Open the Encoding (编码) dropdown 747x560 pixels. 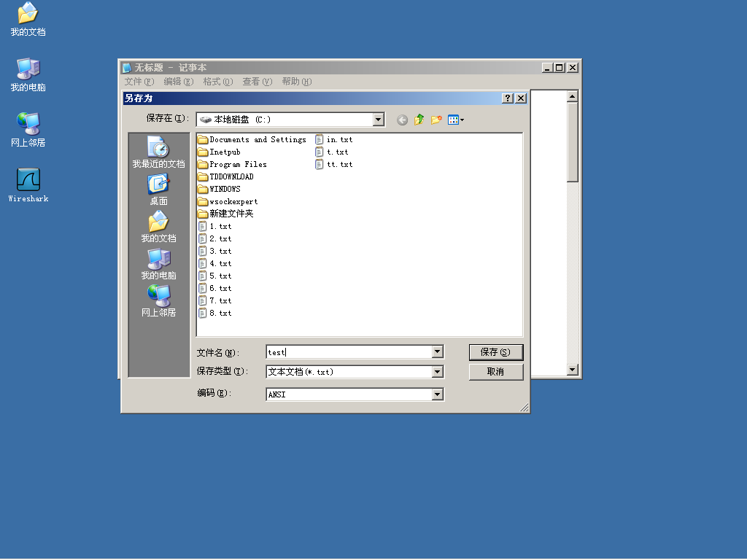(x=438, y=394)
